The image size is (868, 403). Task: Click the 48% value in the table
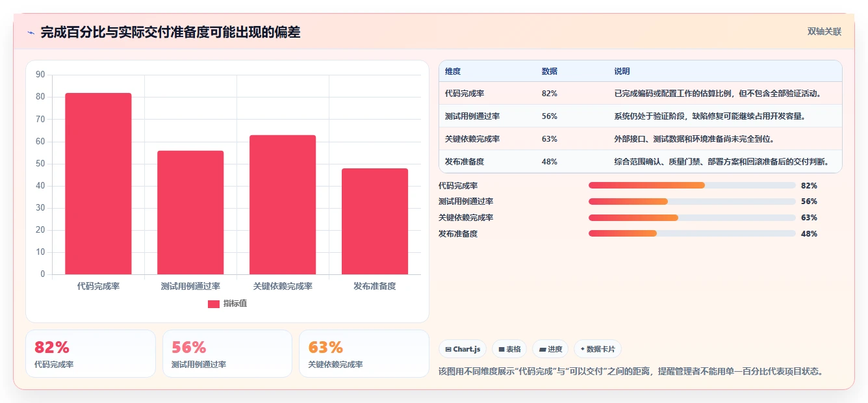[549, 162]
